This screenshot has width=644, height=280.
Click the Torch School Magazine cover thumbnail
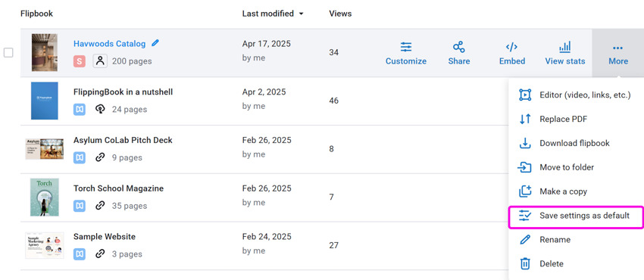click(45, 198)
